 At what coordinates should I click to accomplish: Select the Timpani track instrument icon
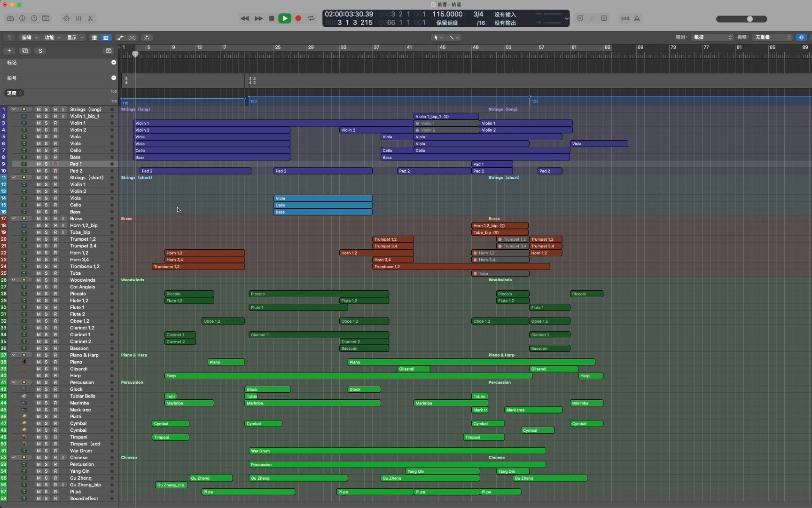click(24, 437)
